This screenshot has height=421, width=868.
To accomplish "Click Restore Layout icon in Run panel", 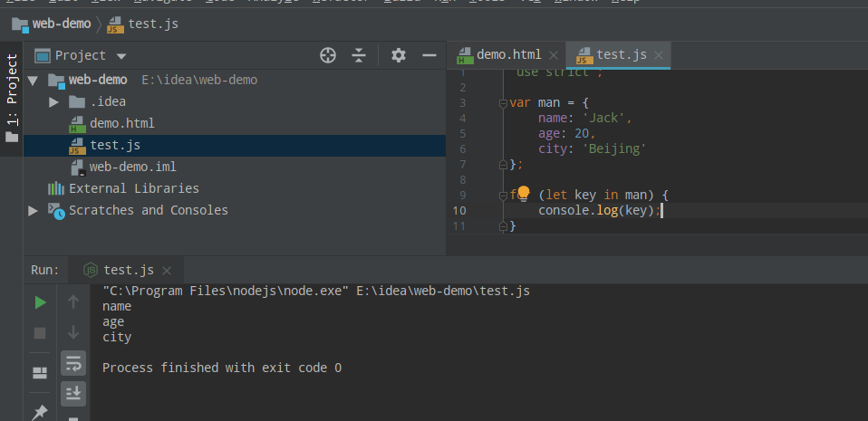I will click(x=40, y=373).
